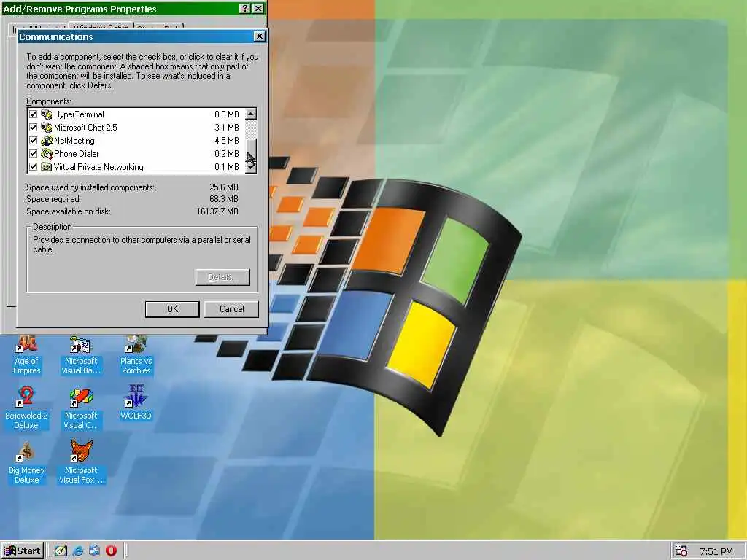Click the 4.5 MB size for NetMeeting
The width and height of the screenshot is (747, 560).
click(x=227, y=141)
